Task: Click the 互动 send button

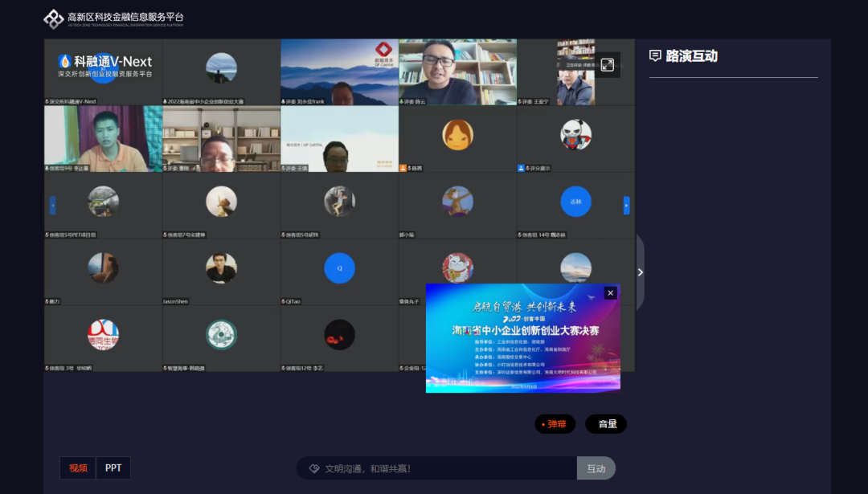Action: tap(596, 468)
